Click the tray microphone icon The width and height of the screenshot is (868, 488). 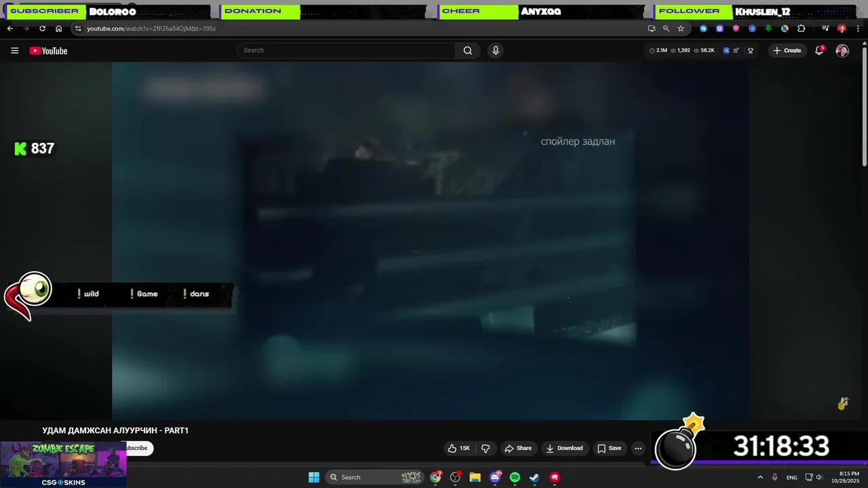click(x=775, y=477)
